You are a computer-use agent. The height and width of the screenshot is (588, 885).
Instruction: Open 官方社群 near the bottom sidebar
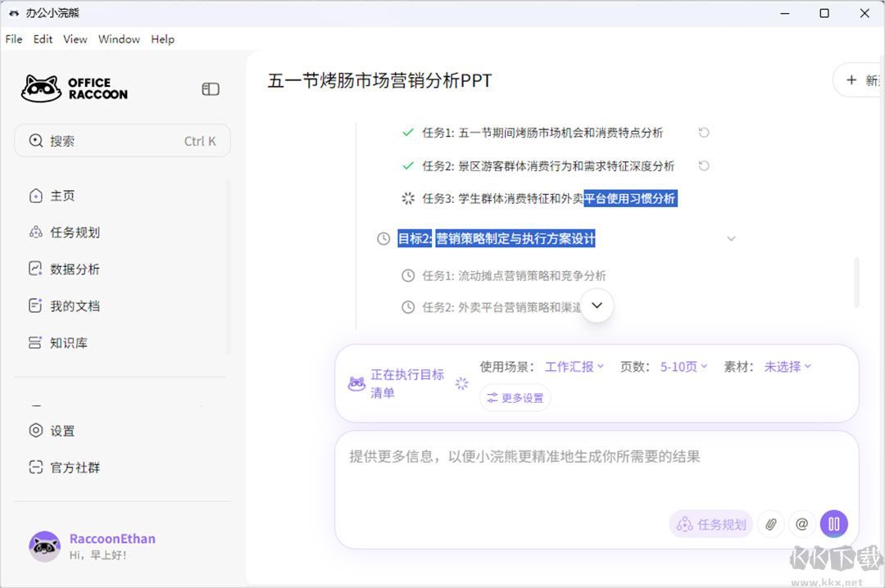pyautogui.click(x=65, y=467)
